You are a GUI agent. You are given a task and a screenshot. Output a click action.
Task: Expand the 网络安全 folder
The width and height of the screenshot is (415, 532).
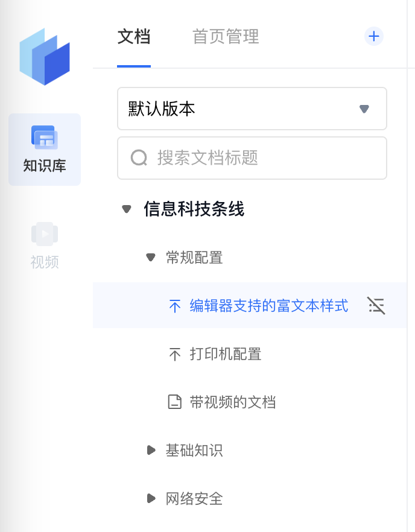pos(151,499)
